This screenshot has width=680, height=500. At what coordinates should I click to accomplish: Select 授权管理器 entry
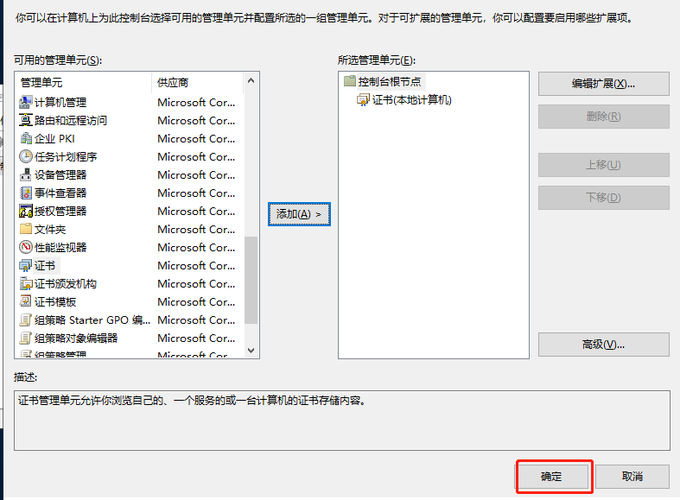click(x=60, y=211)
